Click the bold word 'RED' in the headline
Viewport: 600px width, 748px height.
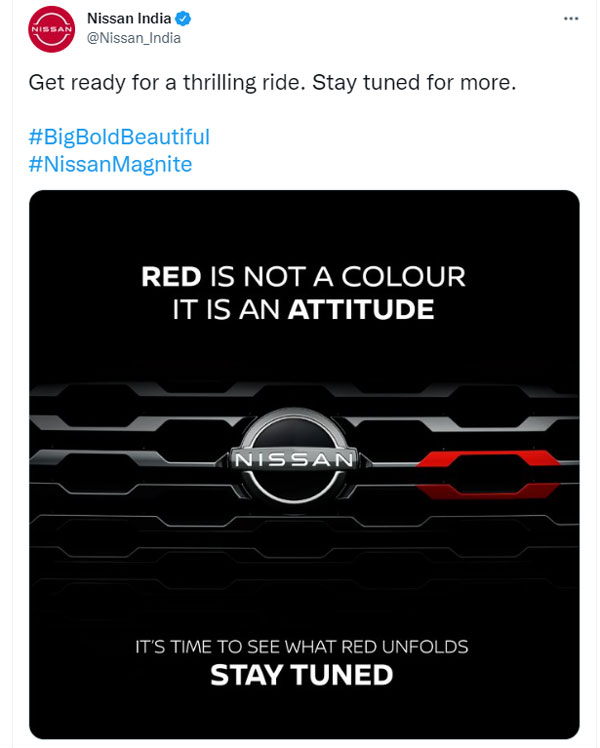click(172, 276)
